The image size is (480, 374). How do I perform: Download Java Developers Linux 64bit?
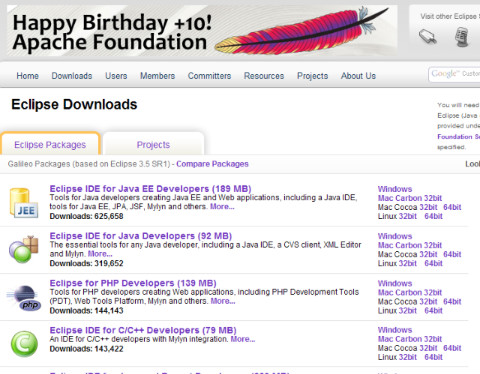tap(433, 263)
